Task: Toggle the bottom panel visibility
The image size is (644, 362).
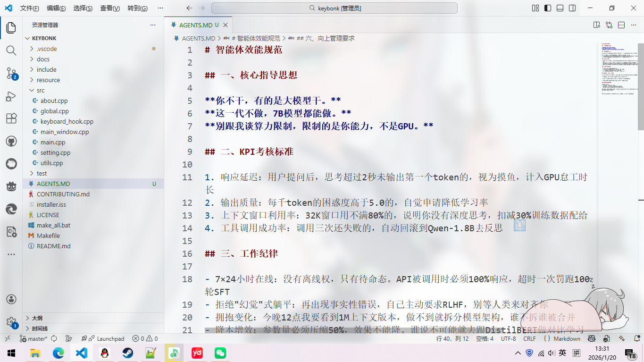Action: click(560, 8)
